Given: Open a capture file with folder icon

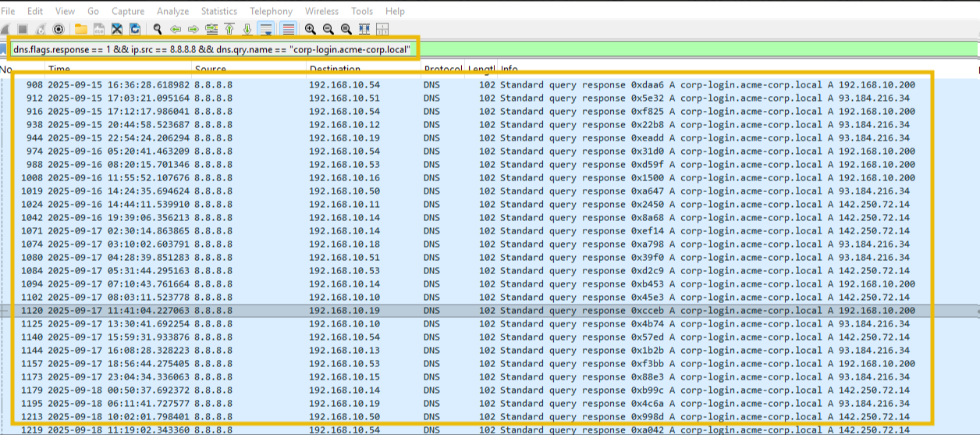Looking at the screenshot, I should pos(81,29).
